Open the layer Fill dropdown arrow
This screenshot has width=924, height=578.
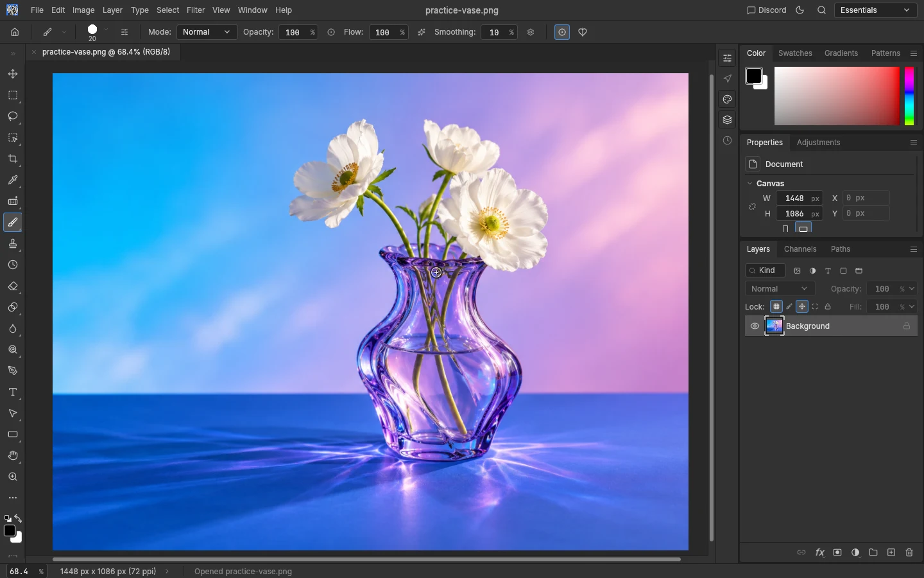(x=912, y=307)
